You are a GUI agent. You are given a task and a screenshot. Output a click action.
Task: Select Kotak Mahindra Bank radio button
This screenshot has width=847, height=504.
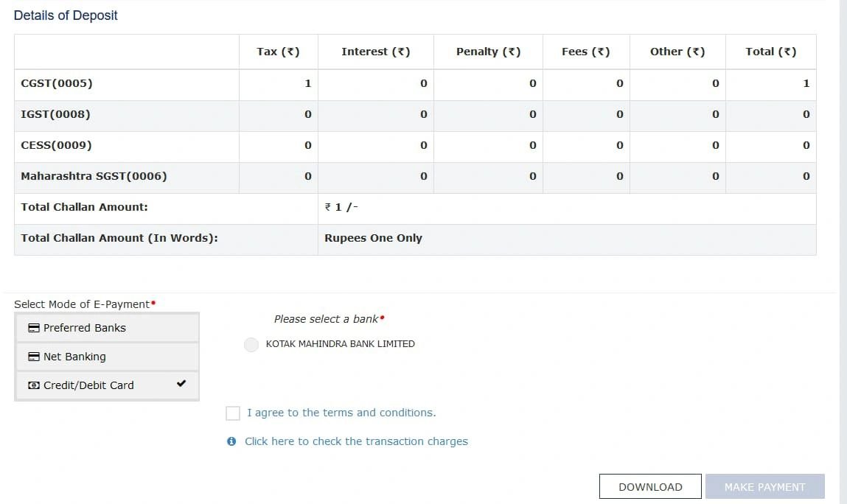[251, 344]
